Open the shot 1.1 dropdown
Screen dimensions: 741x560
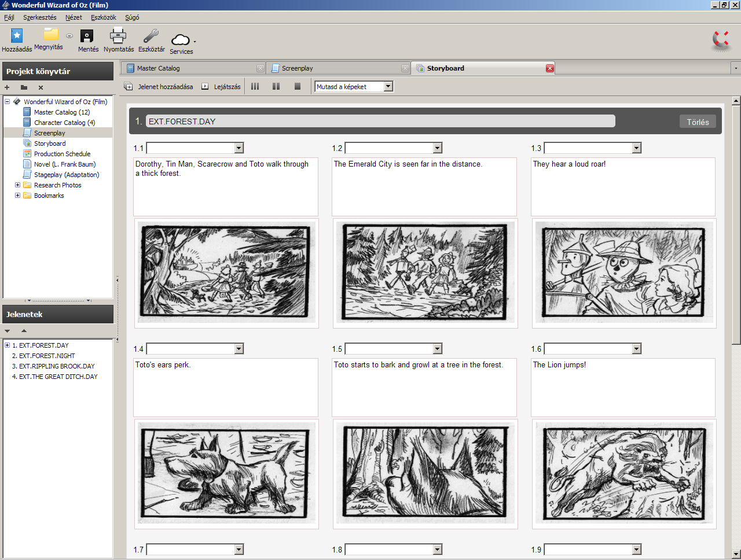[x=239, y=148]
